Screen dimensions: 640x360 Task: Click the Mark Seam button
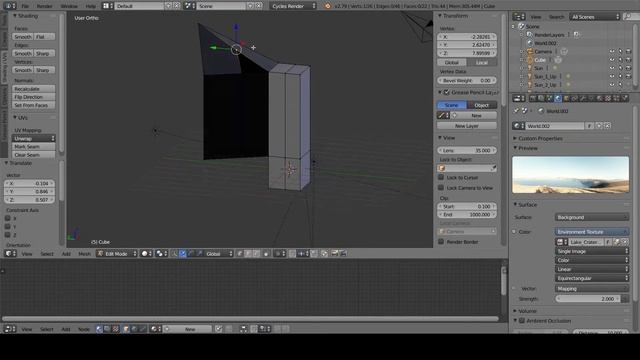pos(33,147)
